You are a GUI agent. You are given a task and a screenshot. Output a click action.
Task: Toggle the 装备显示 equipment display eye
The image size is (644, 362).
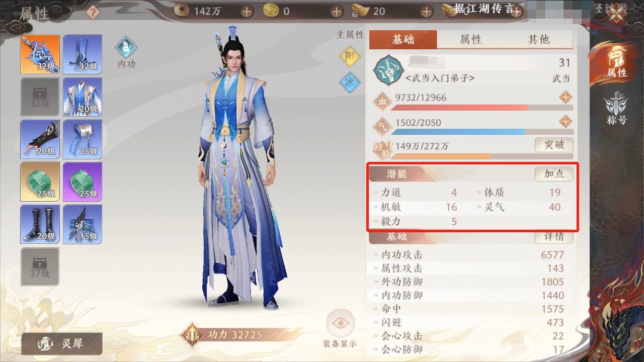tap(340, 329)
